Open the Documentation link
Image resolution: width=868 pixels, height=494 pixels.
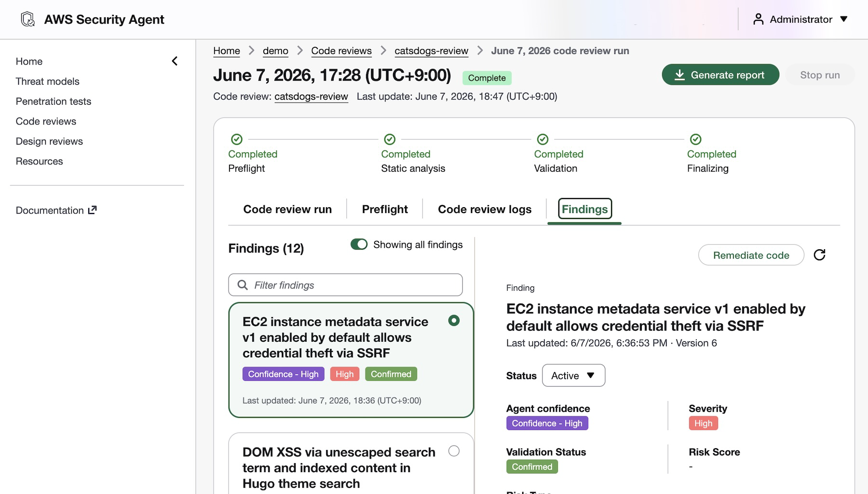click(x=56, y=210)
